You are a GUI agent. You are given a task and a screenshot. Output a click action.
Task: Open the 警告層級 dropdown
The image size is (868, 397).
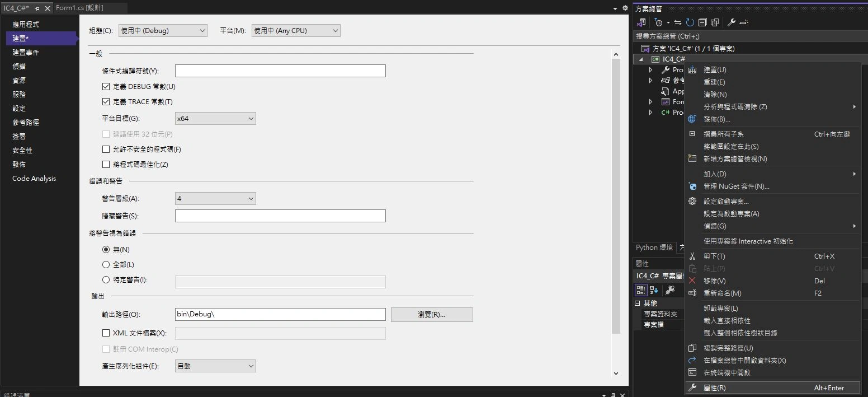tap(215, 199)
